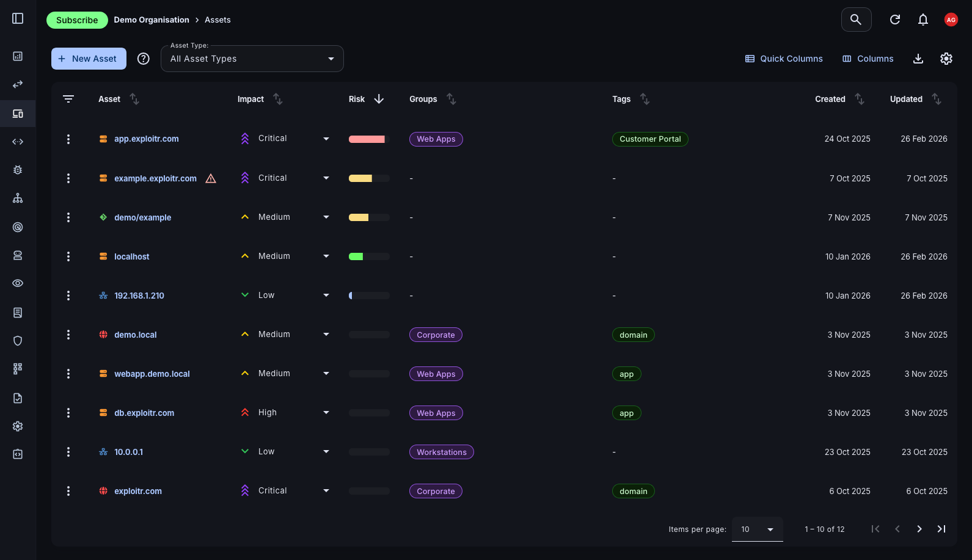
Task: Click the help question mark icon
Action: click(x=144, y=59)
